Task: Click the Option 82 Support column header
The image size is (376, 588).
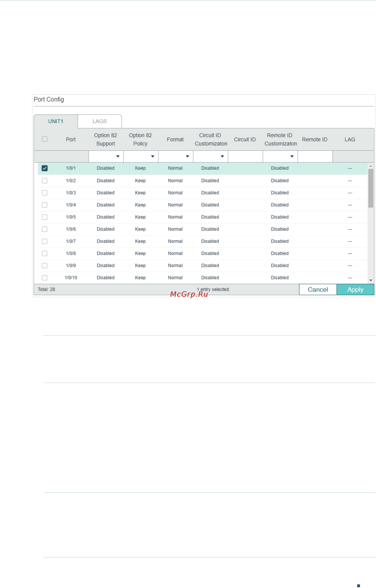Action: 105,139
